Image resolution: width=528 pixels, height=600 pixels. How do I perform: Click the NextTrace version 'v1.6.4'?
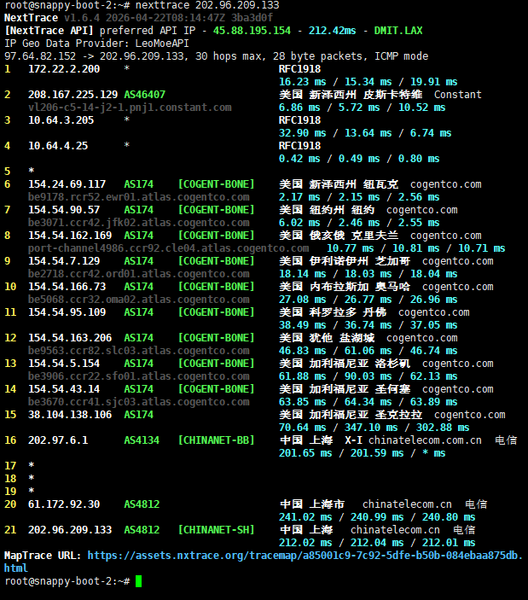point(82,18)
